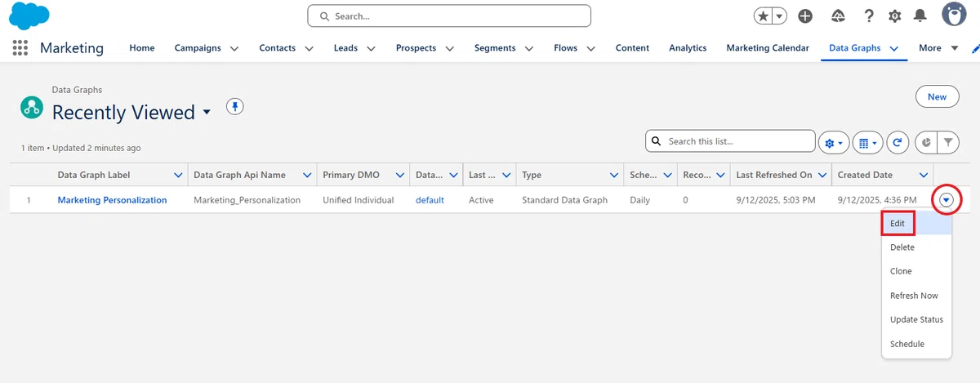Open Primary DMO column chevron menu

click(x=400, y=175)
